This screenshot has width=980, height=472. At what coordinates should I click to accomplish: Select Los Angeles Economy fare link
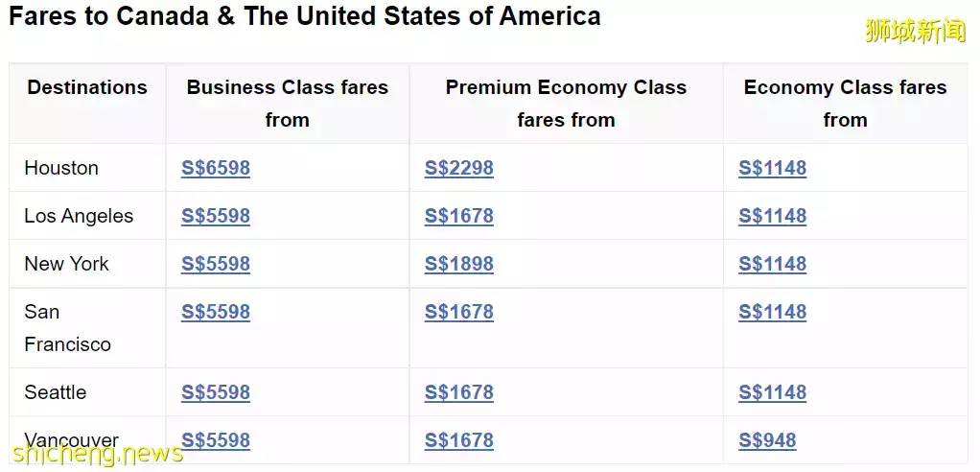(772, 216)
